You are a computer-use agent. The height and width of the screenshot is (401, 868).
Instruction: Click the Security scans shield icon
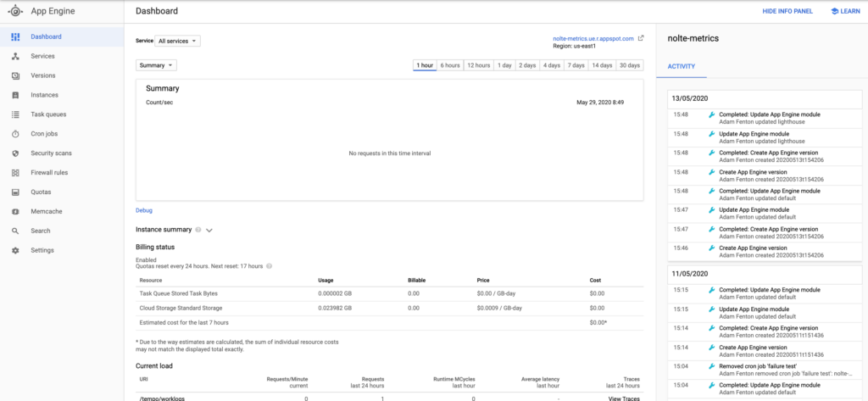point(15,153)
